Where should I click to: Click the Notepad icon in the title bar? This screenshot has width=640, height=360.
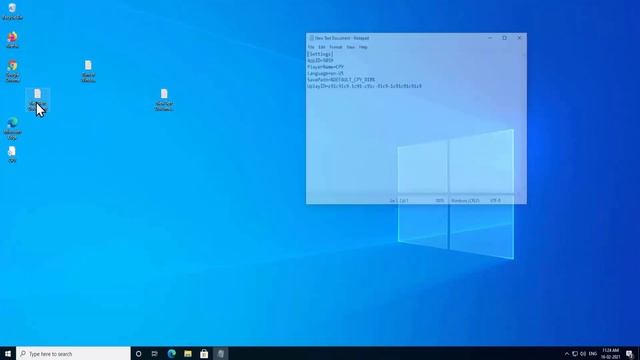click(311, 38)
